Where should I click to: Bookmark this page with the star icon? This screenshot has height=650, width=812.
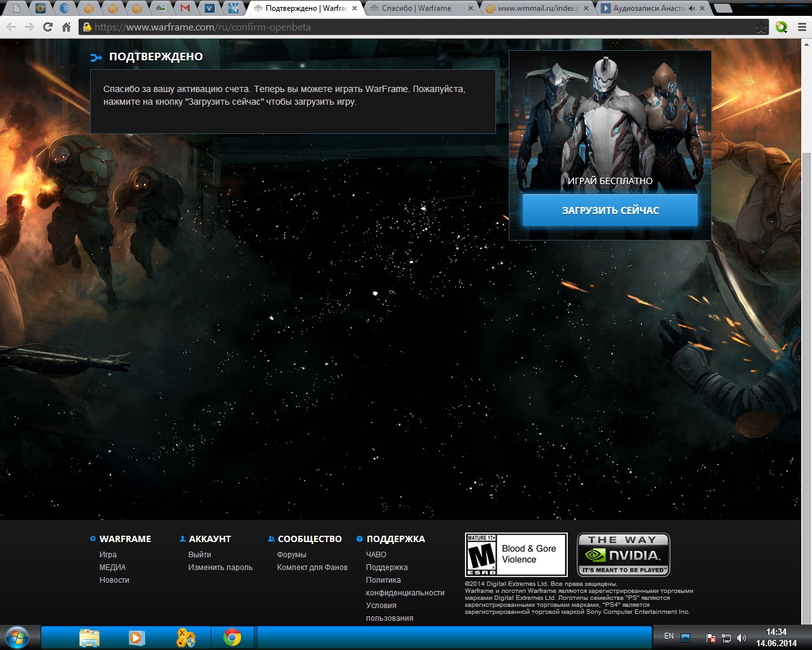[x=761, y=27]
